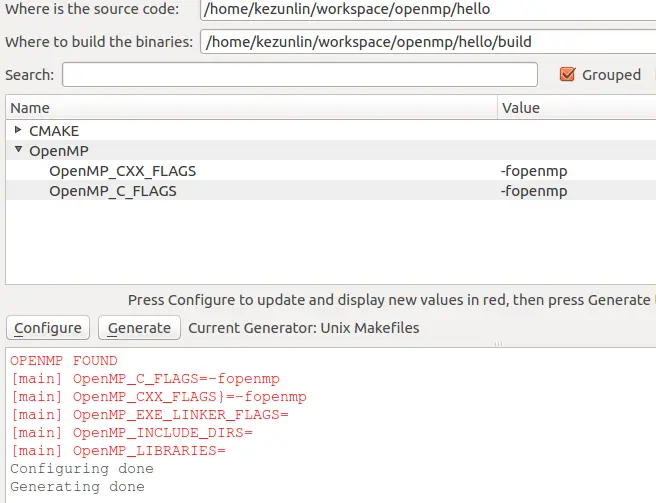This screenshot has height=503, width=656.
Task: Click the OpenMP_EXE_LINKER_FLAGS= log line
Action: click(149, 415)
